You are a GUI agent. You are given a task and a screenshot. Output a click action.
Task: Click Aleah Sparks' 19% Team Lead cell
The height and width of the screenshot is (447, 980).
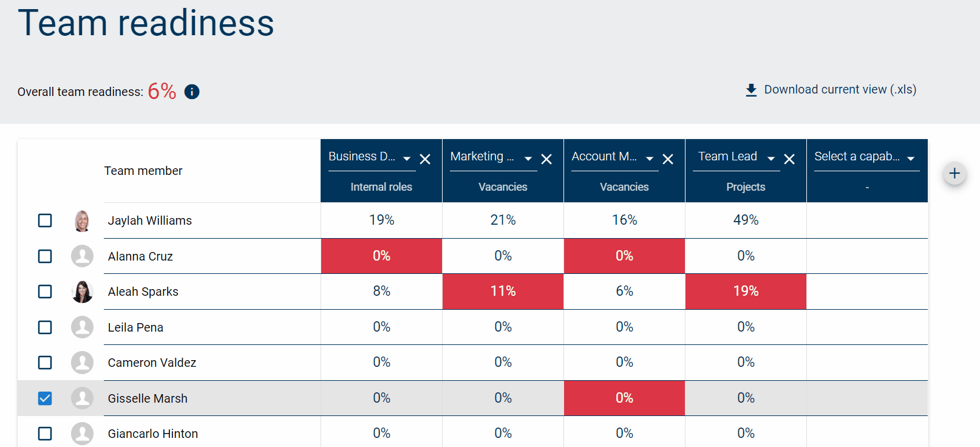(x=746, y=292)
